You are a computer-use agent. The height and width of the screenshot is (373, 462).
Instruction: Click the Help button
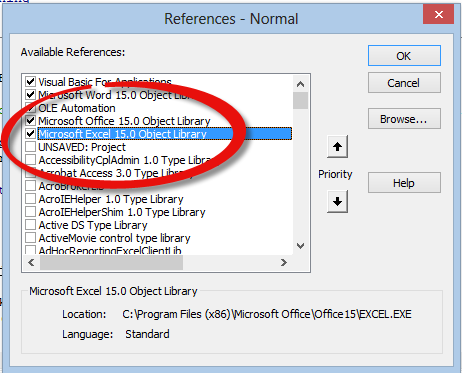[404, 183]
